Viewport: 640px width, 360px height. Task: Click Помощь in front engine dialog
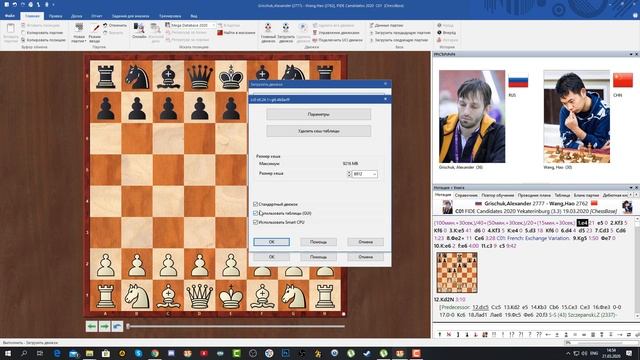pyautogui.click(x=318, y=242)
